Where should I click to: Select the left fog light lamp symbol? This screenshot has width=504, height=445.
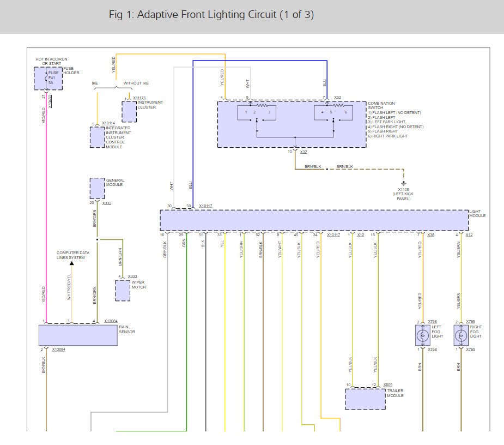point(423,335)
